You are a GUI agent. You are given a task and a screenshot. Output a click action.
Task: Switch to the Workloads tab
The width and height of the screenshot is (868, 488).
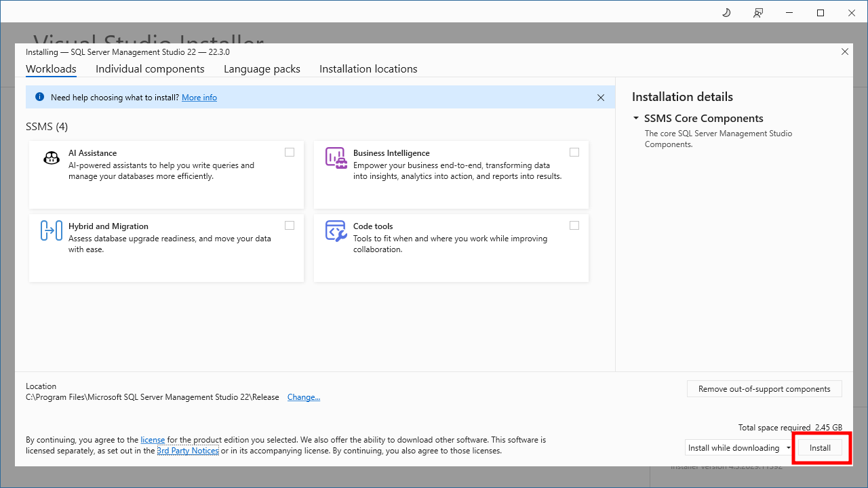51,69
